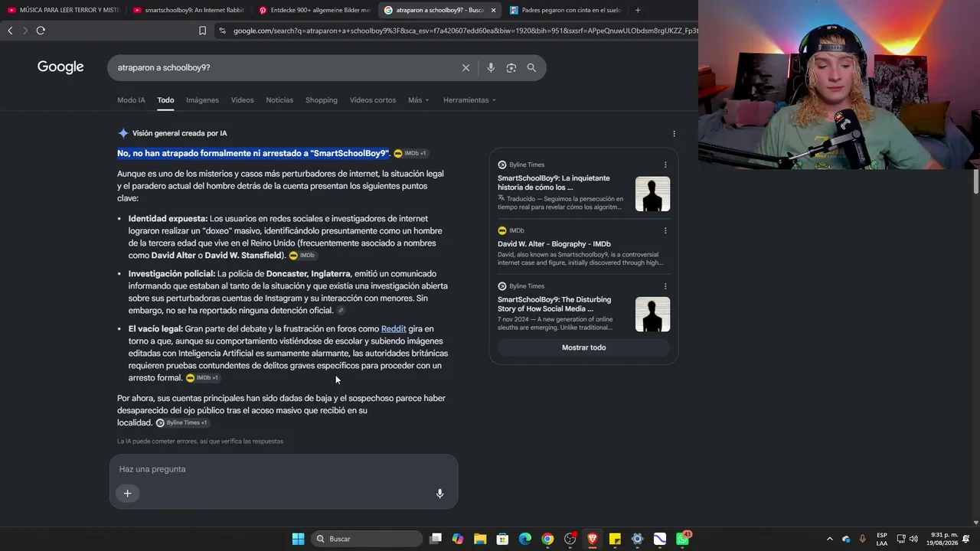The image size is (980, 551).
Task: Open Task View on the taskbar
Action: coord(436,539)
